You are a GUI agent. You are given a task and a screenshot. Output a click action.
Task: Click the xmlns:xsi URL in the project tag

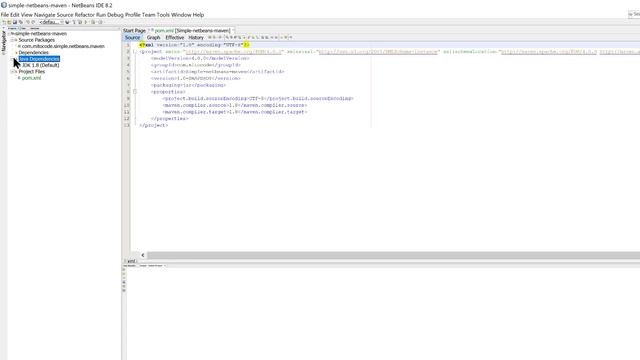point(378,52)
